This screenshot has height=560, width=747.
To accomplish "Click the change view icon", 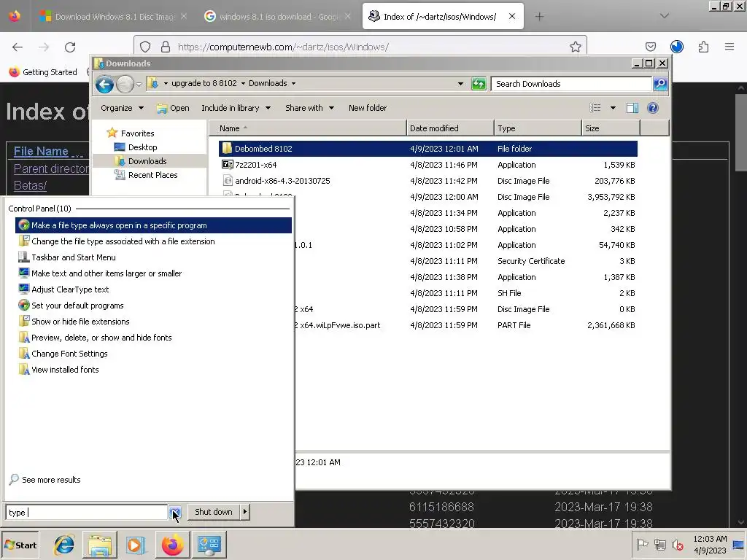I will pos(595,108).
